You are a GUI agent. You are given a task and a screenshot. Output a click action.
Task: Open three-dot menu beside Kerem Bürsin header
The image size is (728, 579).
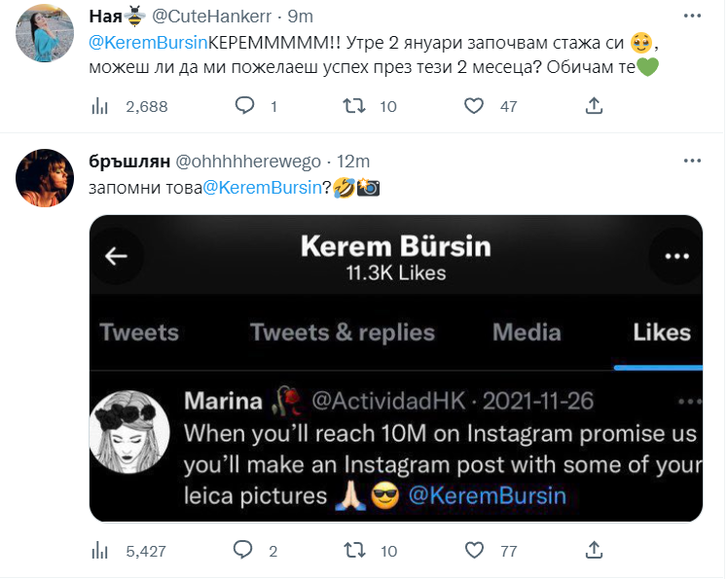click(675, 257)
